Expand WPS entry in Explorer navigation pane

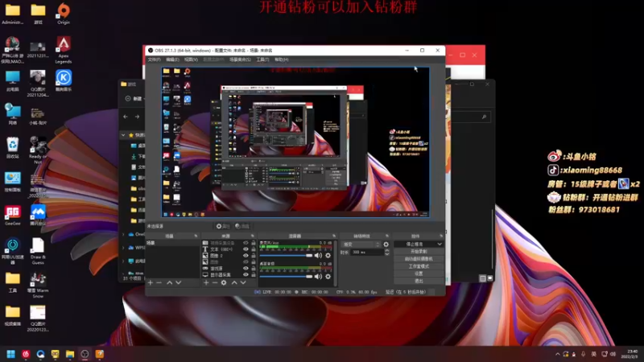[x=124, y=248]
